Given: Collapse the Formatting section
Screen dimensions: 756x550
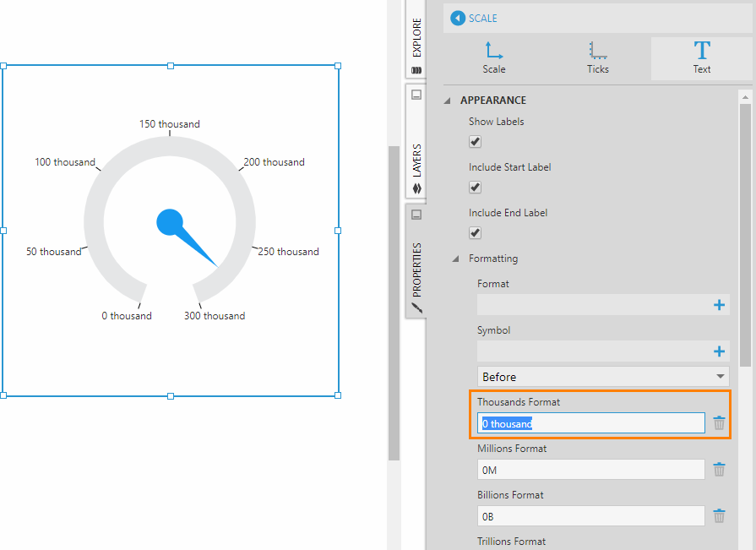Looking at the screenshot, I should pyautogui.click(x=454, y=259).
